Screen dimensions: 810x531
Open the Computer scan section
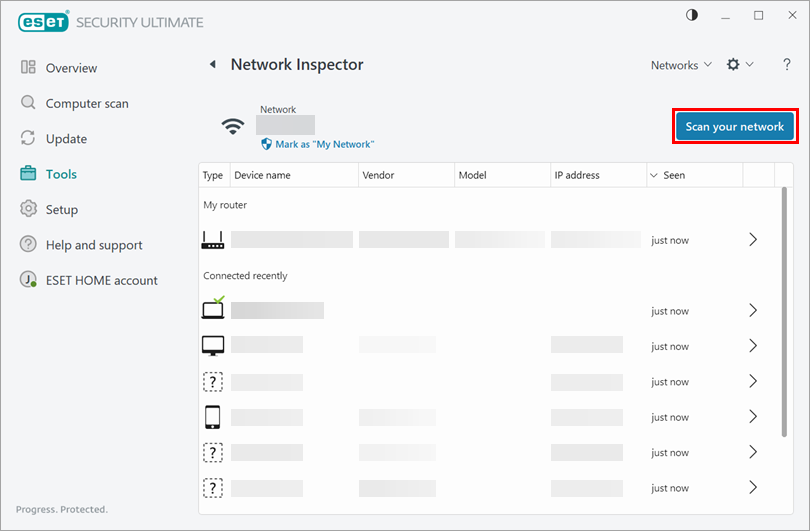click(x=86, y=103)
